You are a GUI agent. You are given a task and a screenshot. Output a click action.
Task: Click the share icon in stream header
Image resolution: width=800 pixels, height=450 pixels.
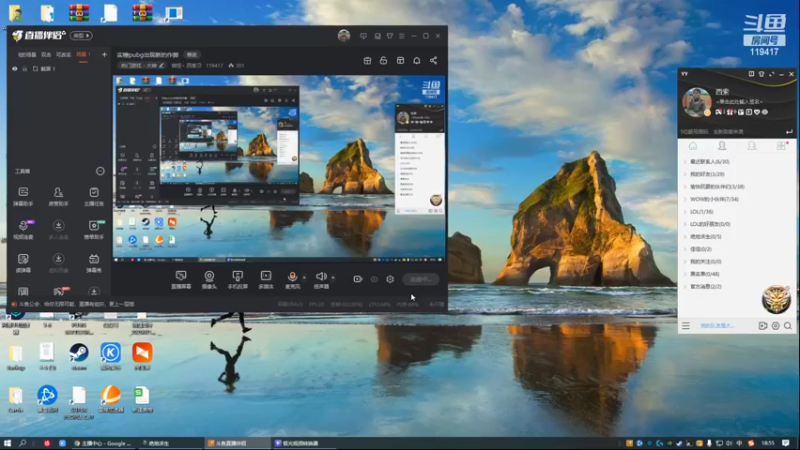[x=433, y=61]
